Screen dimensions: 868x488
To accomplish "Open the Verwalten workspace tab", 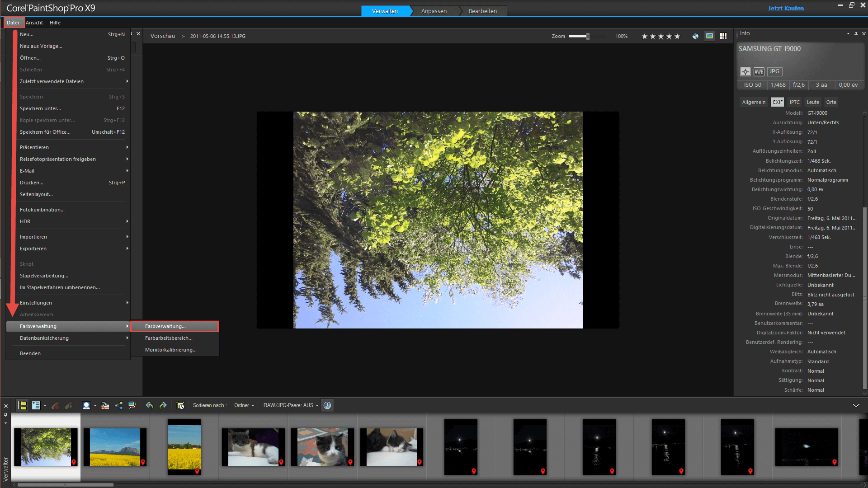I will coord(385,11).
